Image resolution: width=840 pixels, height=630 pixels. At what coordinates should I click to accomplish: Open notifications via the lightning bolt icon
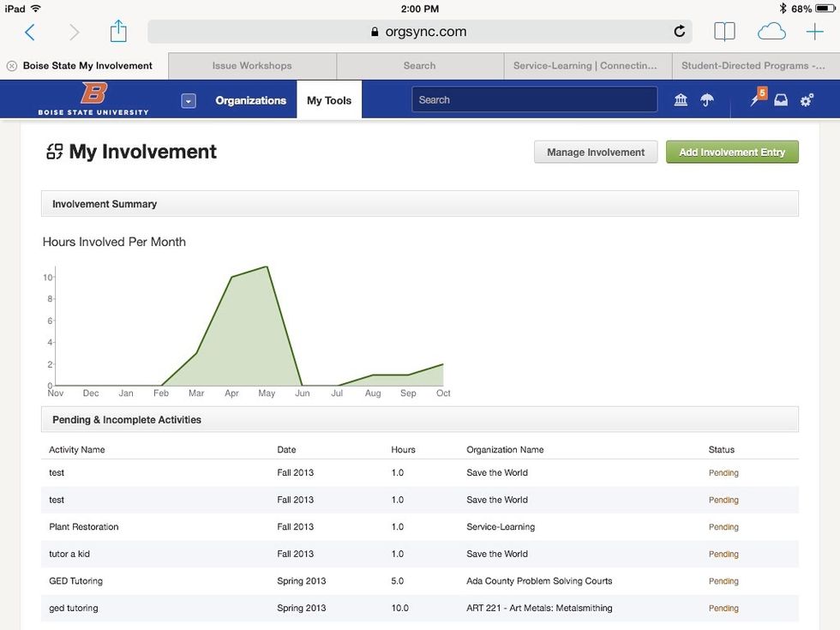pyautogui.click(x=753, y=100)
